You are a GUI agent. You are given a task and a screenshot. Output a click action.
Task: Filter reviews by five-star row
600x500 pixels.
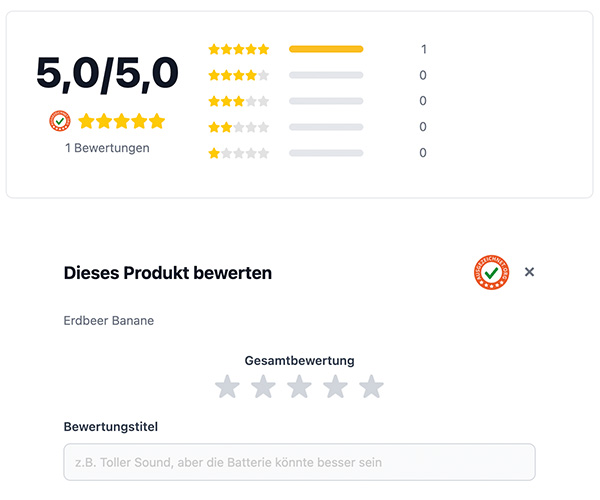click(x=238, y=49)
